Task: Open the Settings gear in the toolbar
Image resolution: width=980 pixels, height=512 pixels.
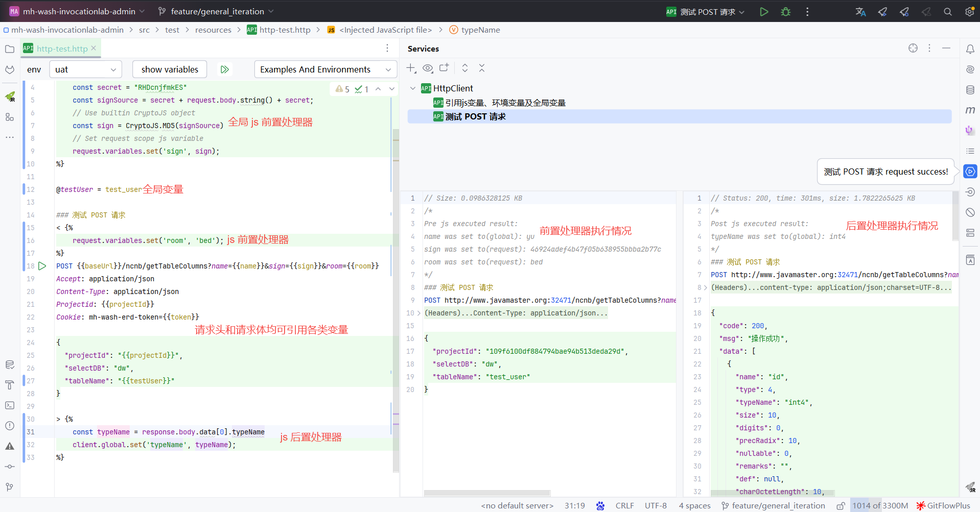Action: 969,11
